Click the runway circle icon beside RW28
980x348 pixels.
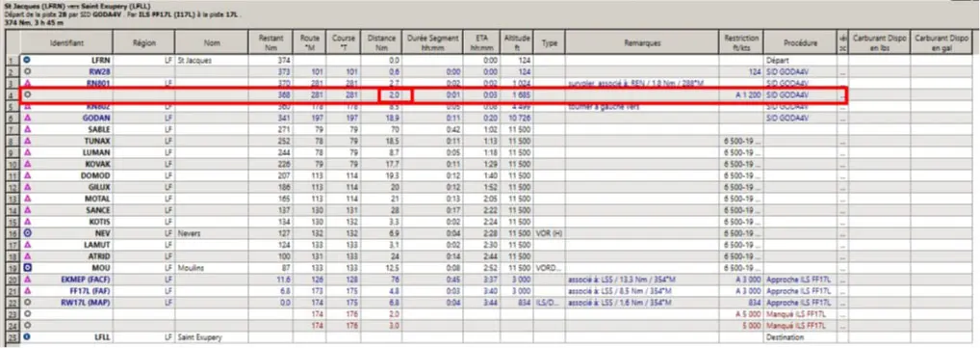coord(27,71)
